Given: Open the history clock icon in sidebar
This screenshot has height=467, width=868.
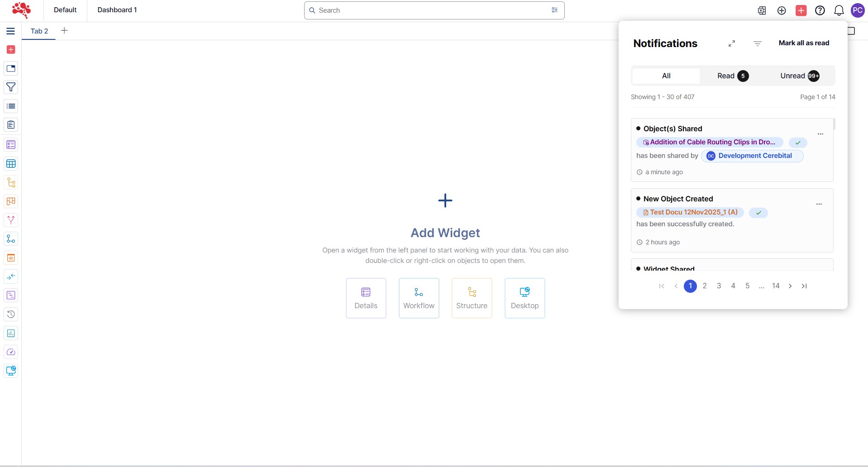Looking at the screenshot, I should 11,314.
